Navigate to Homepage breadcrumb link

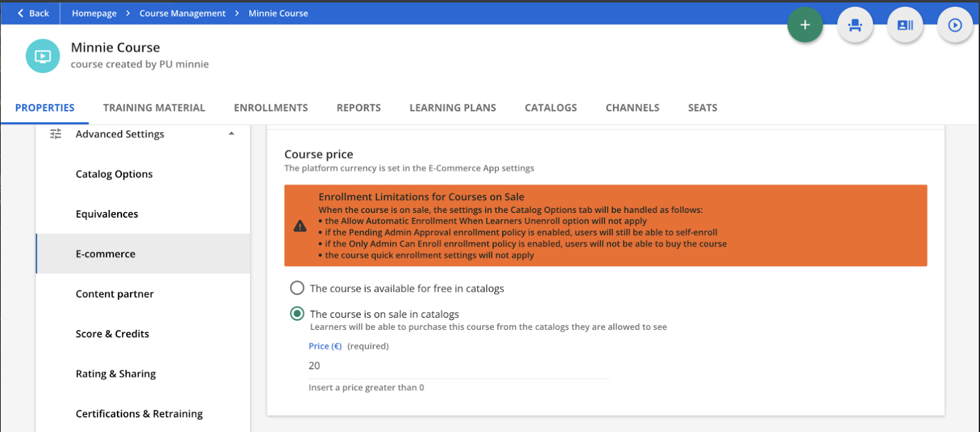click(94, 13)
